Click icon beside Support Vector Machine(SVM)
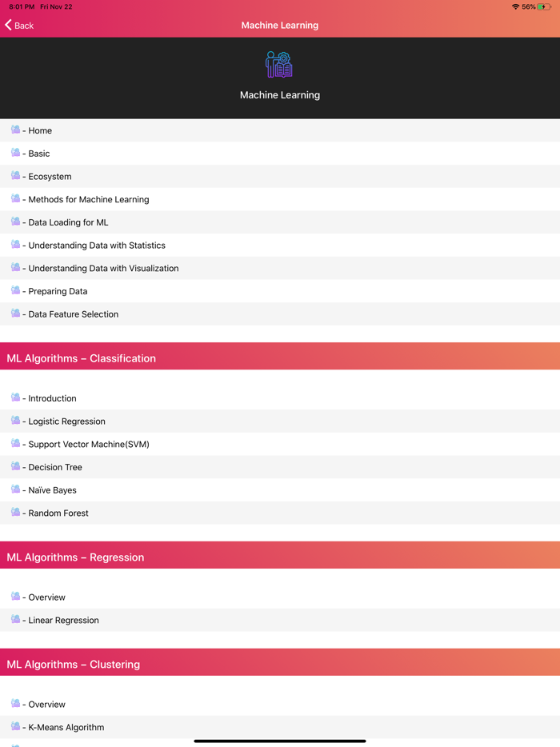 pos(16,443)
